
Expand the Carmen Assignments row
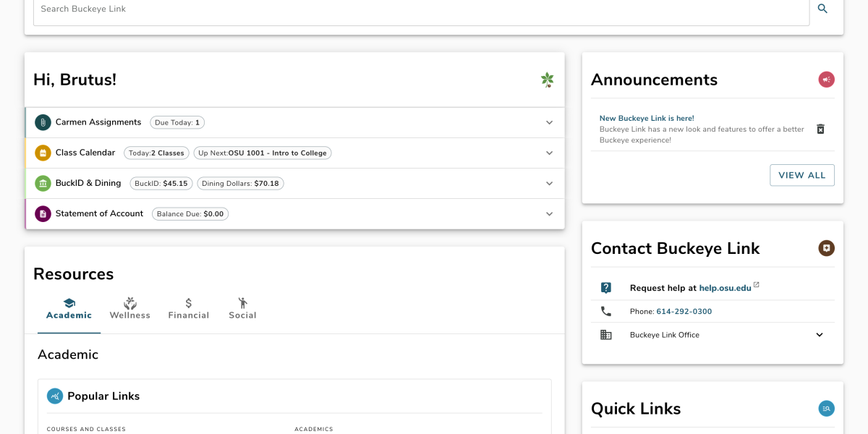[549, 123]
